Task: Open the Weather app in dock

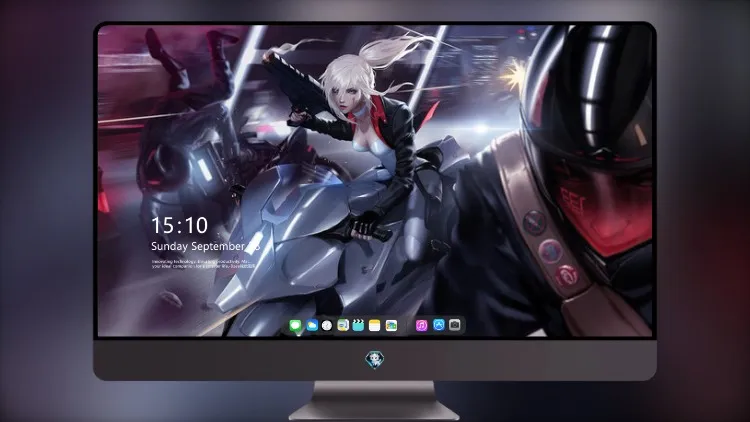Action: coord(312,325)
